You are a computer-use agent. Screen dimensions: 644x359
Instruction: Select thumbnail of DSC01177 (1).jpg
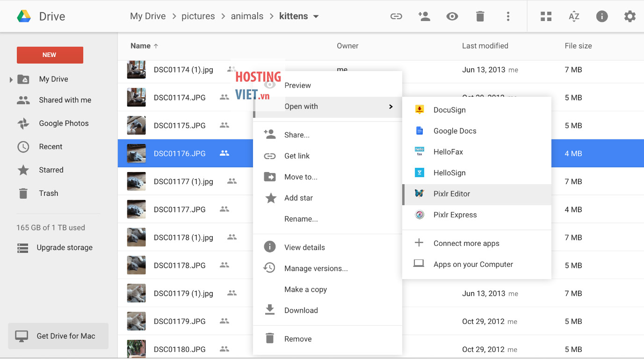[x=137, y=181]
